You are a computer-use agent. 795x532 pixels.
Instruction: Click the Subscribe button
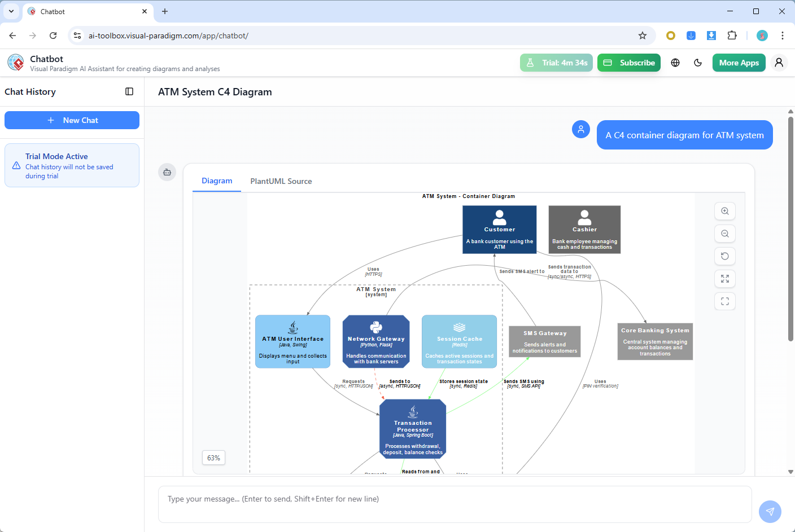pyautogui.click(x=628, y=63)
